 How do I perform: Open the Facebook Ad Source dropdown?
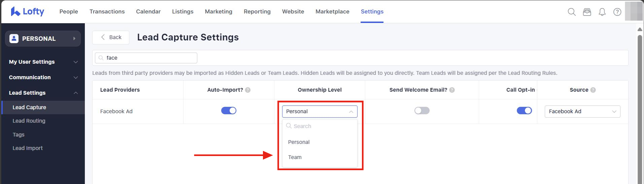tap(582, 112)
